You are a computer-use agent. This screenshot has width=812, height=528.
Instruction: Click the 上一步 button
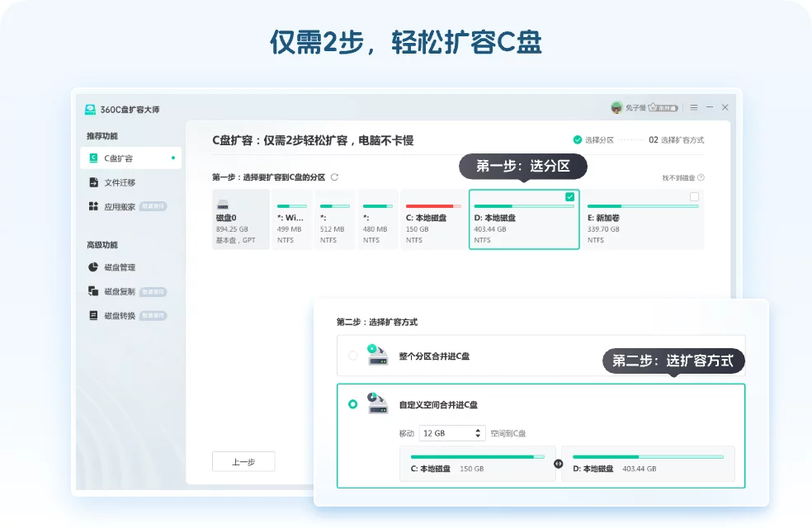(x=243, y=462)
